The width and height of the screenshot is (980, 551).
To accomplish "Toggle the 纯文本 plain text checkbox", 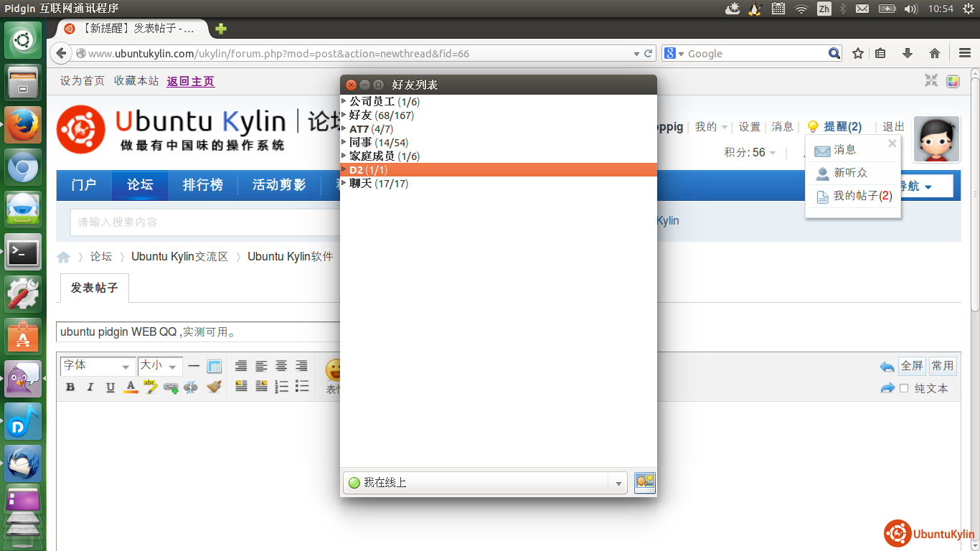I will pyautogui.click(x=904, y=388).
